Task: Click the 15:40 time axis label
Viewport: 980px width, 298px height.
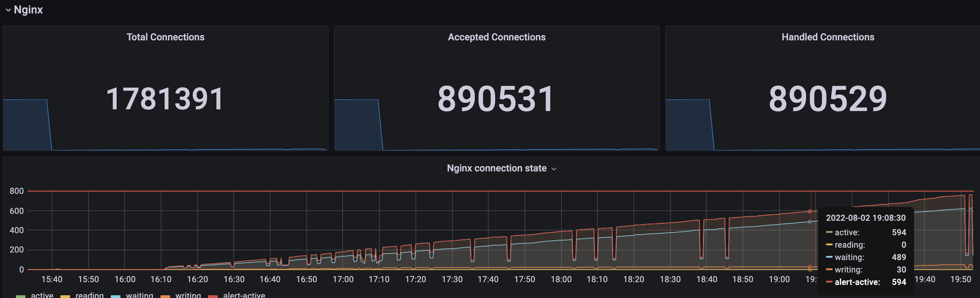Action: (x=52, y=279)
